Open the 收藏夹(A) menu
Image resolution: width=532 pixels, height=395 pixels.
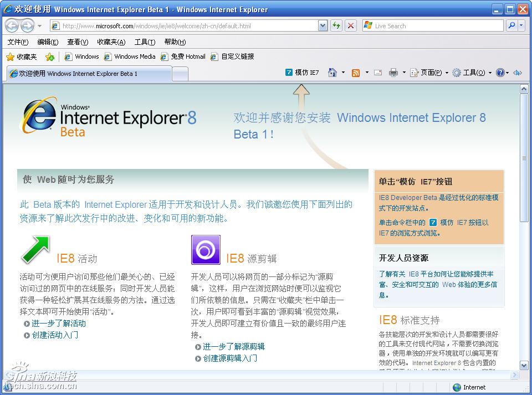[x=111, y=42]
